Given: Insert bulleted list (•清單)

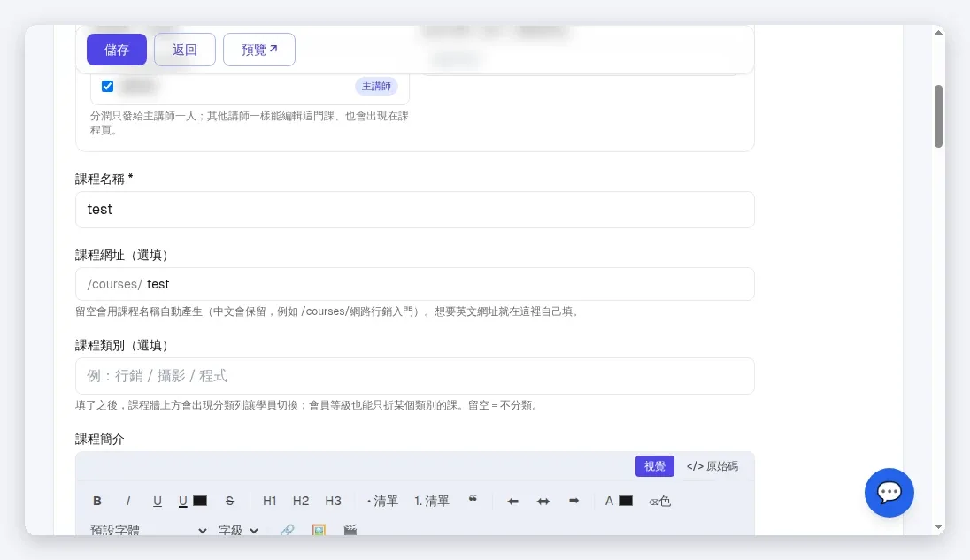Looking at the screenshot, I should (x=383, y=502).
